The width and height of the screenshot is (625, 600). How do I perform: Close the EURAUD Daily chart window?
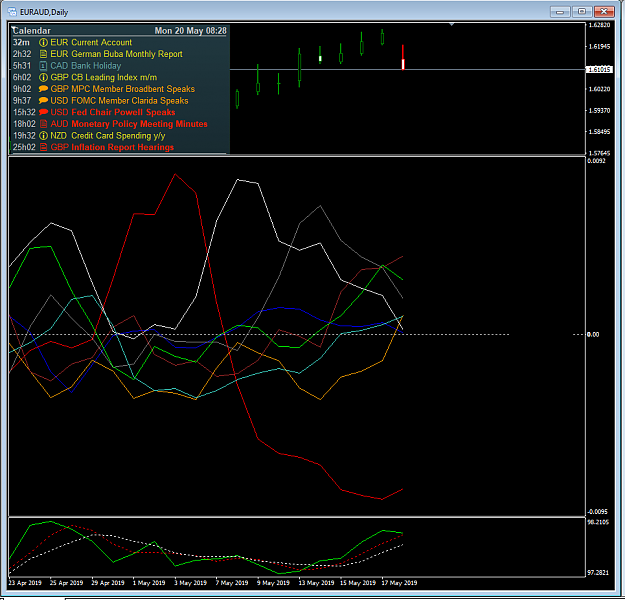tap(604, 12)
